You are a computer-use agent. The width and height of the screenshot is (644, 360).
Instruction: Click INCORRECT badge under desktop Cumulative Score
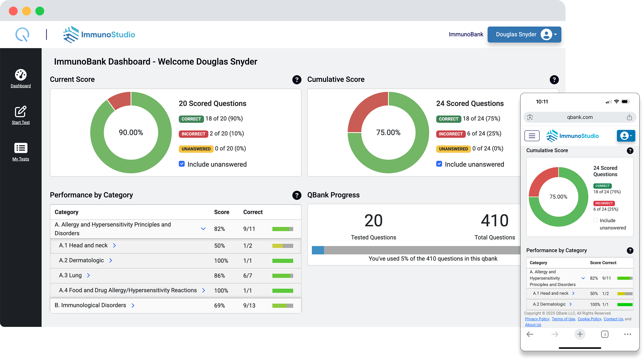point(451,134)
